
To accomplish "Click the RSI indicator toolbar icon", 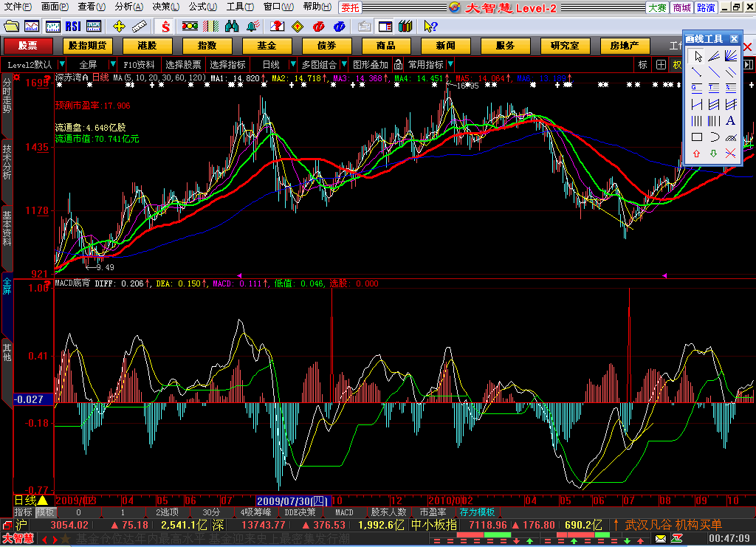I will pyautogui.click(x=72, y=27).
